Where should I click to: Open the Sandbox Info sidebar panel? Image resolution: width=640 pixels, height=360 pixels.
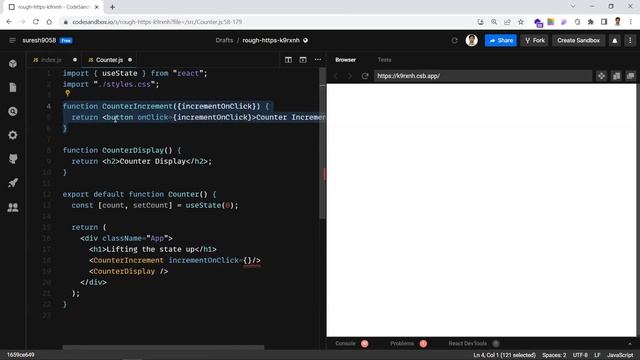[x=13, y=64]
